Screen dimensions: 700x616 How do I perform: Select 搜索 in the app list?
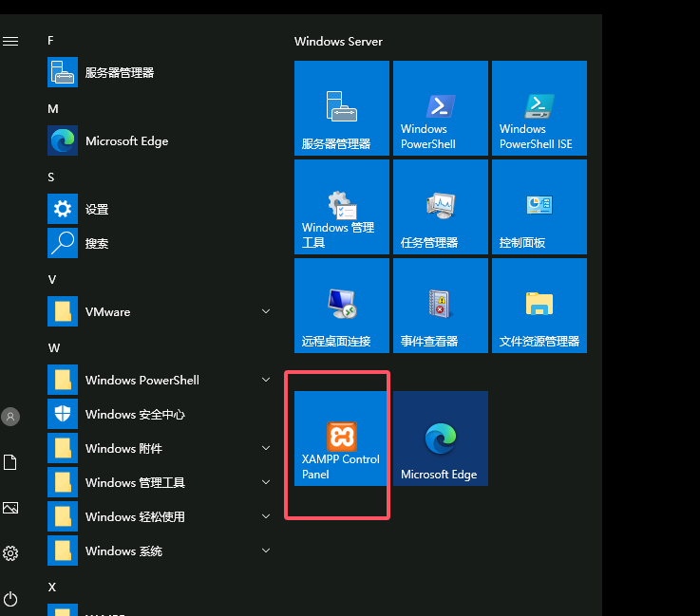[x=97, y=243]
